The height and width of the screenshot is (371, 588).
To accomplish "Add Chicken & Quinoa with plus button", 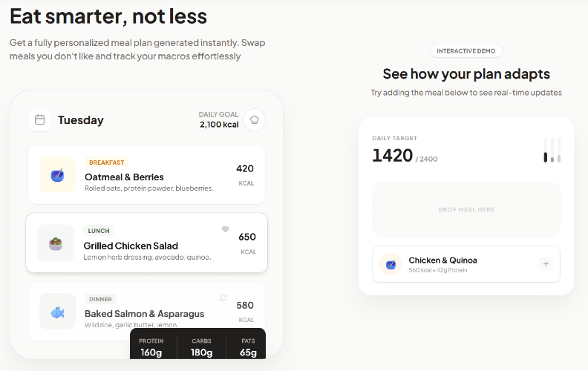I will point(546,264).
